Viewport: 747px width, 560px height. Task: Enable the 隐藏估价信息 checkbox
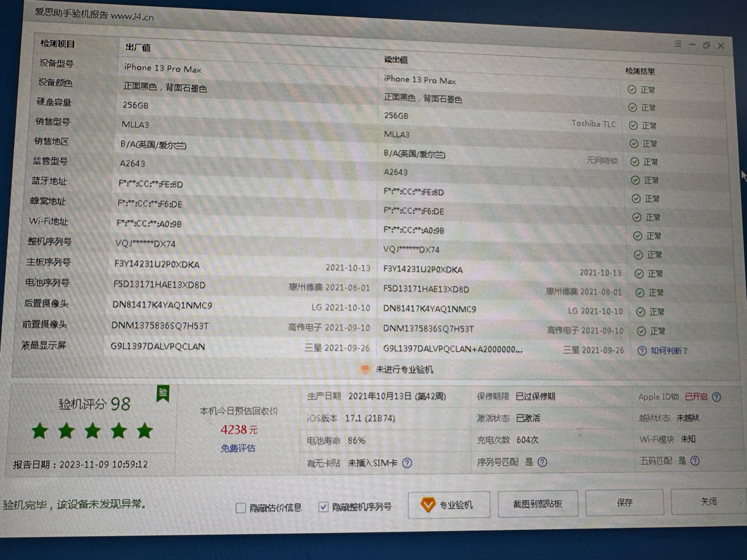[240, 508]
